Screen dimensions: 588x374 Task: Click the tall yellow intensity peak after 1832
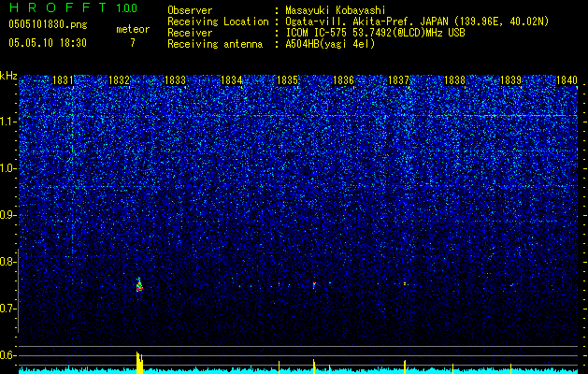coord(139,363)
